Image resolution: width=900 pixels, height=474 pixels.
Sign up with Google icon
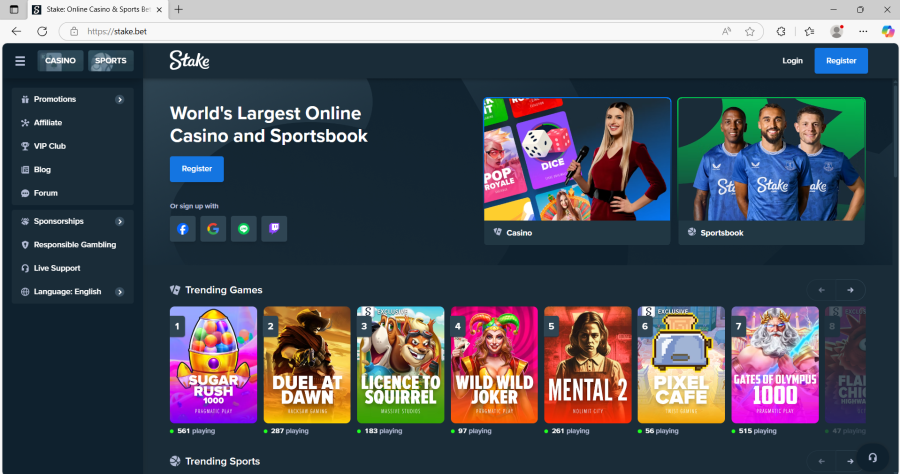[213, 229]
